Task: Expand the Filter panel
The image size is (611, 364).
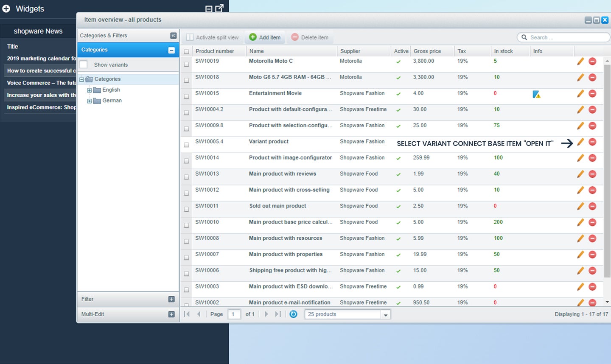Action: 171,299
